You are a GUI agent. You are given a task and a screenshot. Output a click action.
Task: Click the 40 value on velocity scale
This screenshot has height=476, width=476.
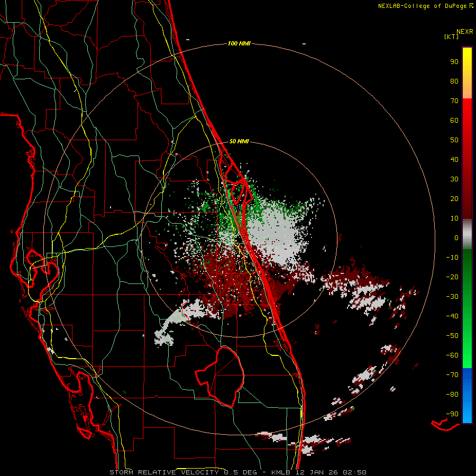tap(454, 159)
